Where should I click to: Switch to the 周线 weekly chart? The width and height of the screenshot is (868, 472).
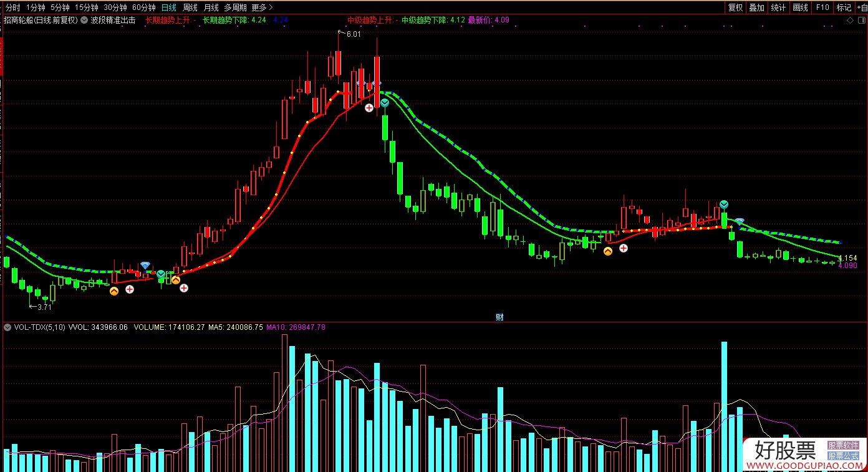pyautogui.click(x=190, y=7)
